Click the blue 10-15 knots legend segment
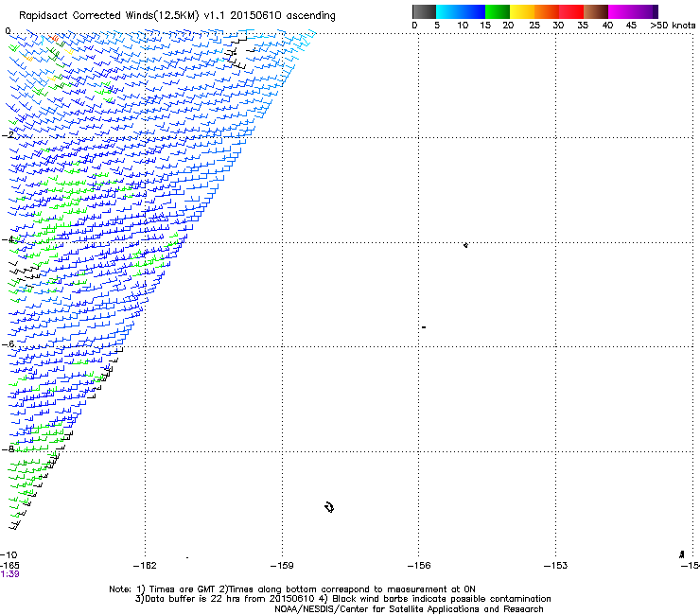Screen dimensions: 700x615 point(472,11)
